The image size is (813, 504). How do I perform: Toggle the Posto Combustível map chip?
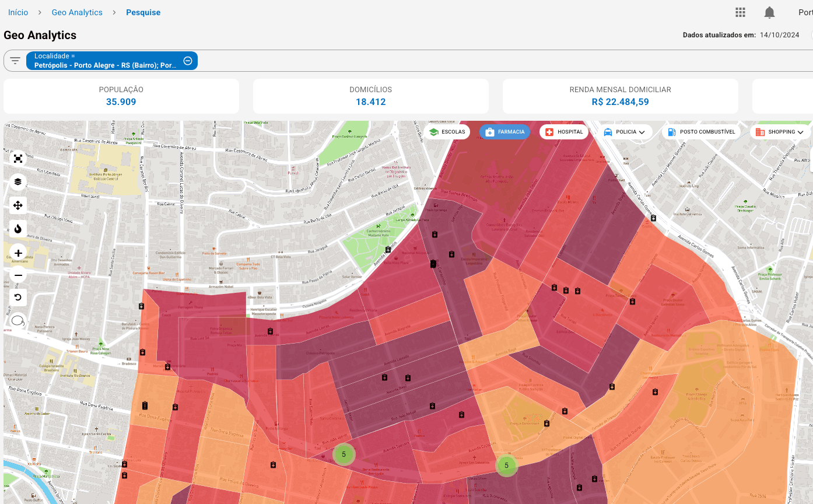pyautogui.click(x=701, y=132)
